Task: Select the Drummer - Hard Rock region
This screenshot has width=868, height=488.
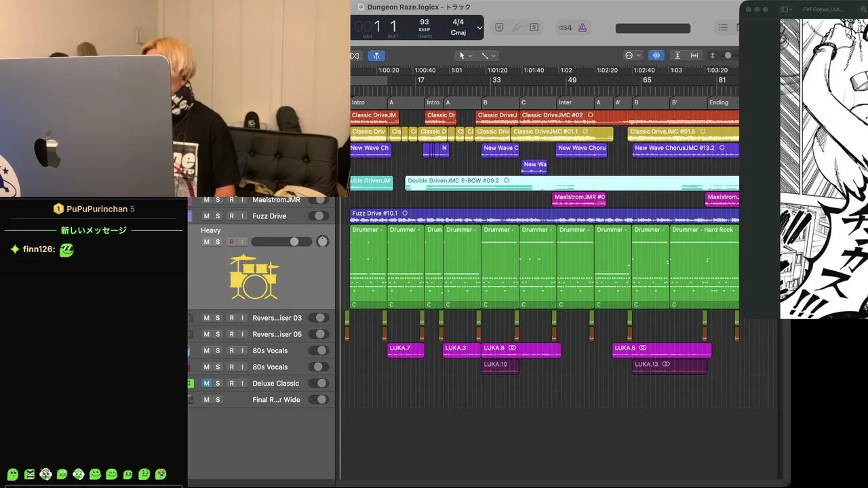Action: [x=704, y=267]
